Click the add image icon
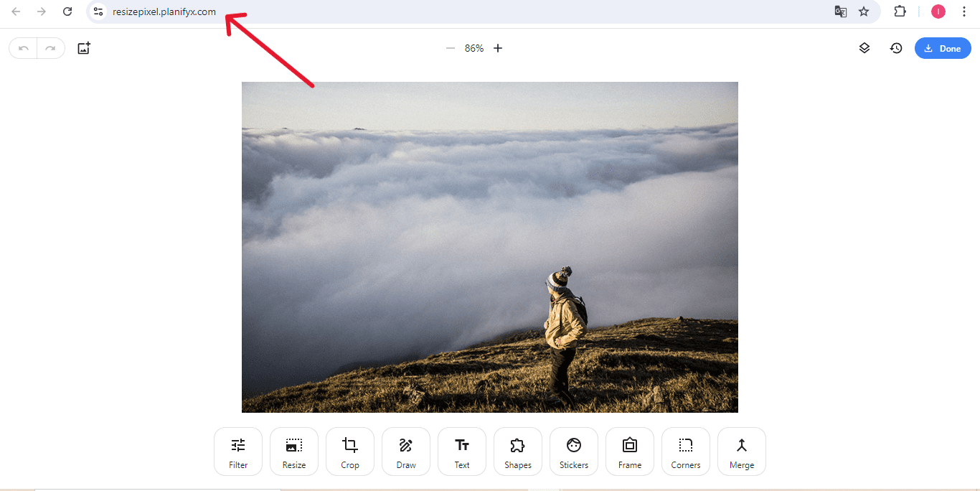Screen dimensions: 980x491 tap(84, 48)
